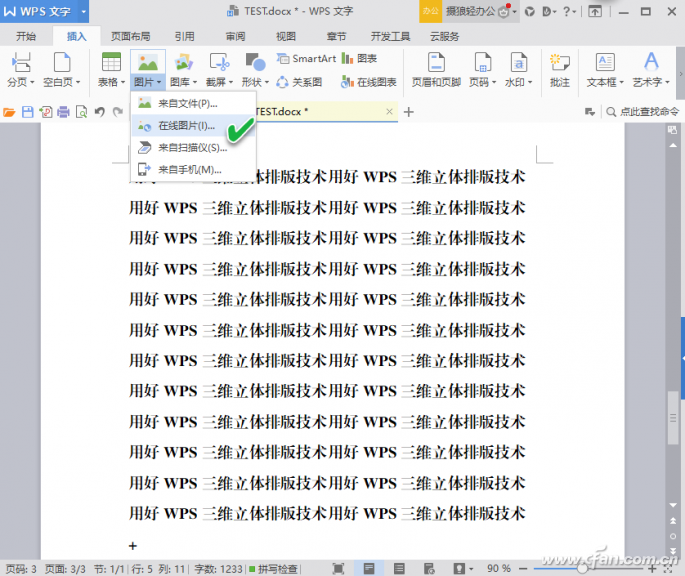This screenshot has width=685, height=576.
Task: Open the 图库 gallery icon
Action: coord(183,62)
